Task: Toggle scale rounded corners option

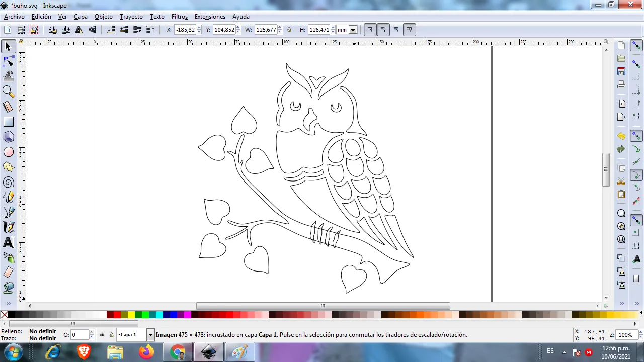Action: pyautogui.click(x=383, y=30)
